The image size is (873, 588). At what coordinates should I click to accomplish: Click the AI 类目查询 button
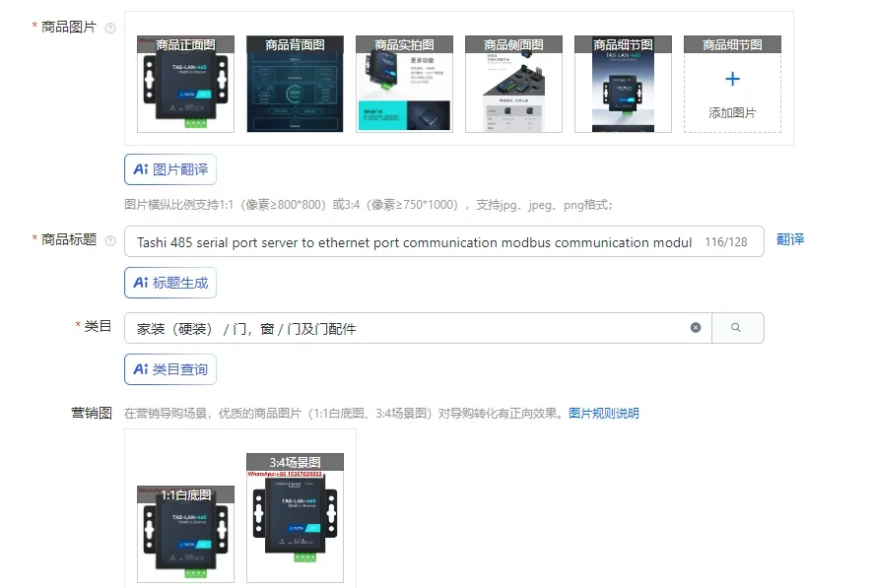tap(170, 369)
